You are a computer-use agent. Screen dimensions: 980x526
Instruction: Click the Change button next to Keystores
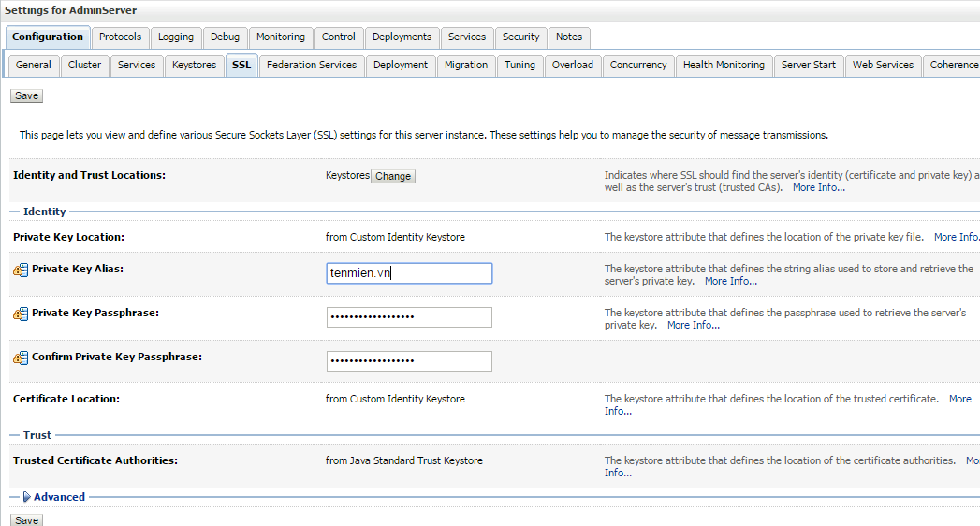coord(393,176)
